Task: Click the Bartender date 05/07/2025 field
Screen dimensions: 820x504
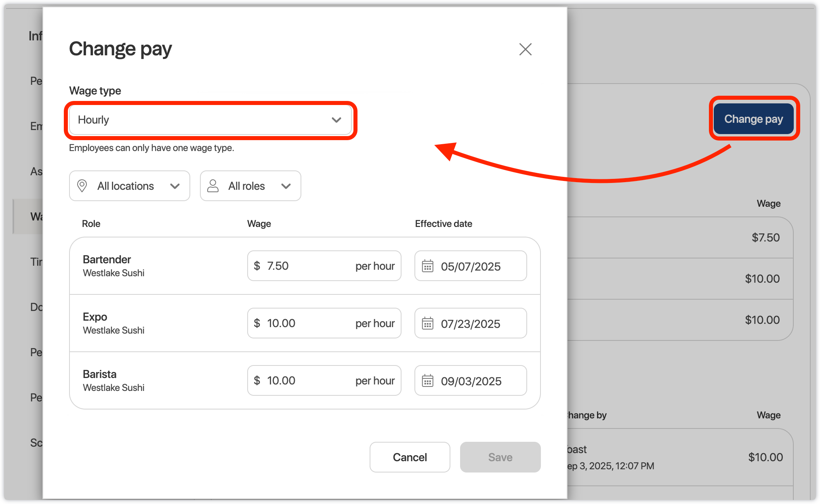Action: (x=471, y=267)
